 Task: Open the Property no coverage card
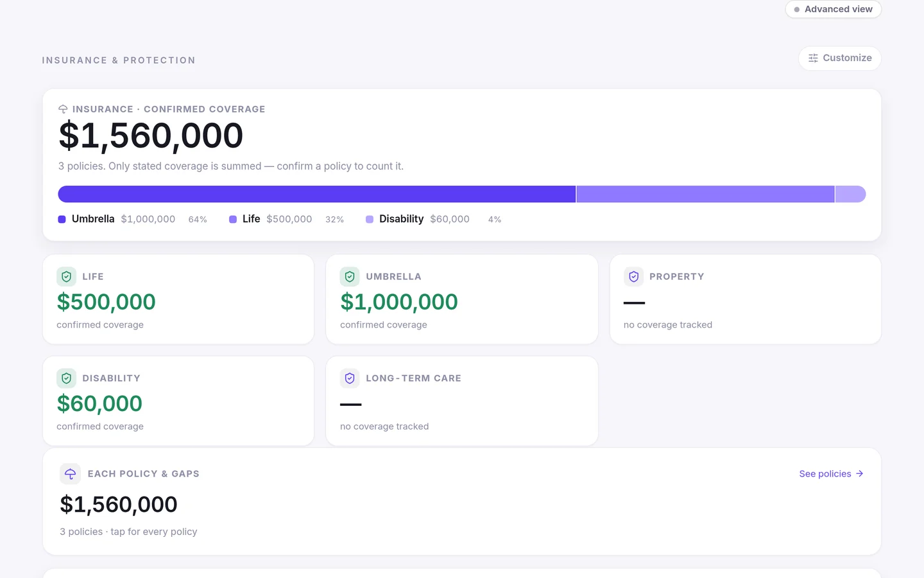coord(746,299)
